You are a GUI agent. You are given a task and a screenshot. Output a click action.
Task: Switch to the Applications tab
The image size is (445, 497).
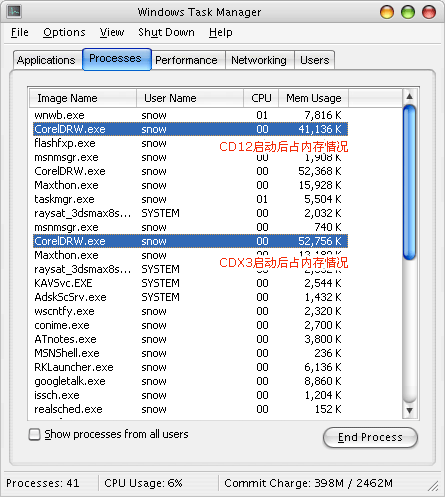click(x=47, y=60)
